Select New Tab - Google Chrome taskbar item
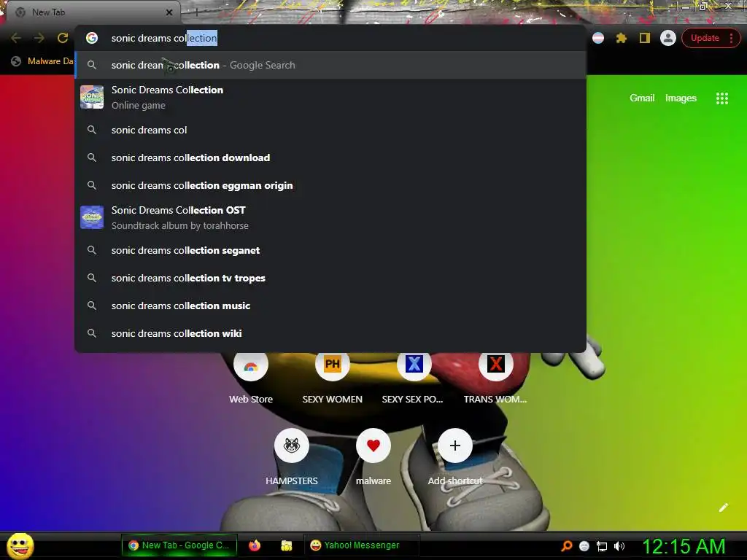This screenshot has height=560, width=747. point(178,545)
